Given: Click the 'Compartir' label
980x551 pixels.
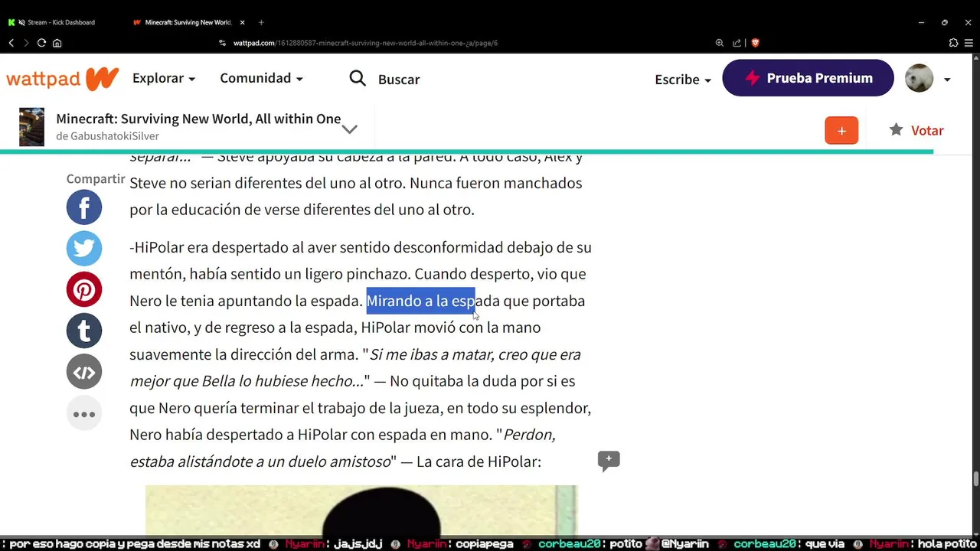Looking at the screenshot, I should click(x=96, y=178).
